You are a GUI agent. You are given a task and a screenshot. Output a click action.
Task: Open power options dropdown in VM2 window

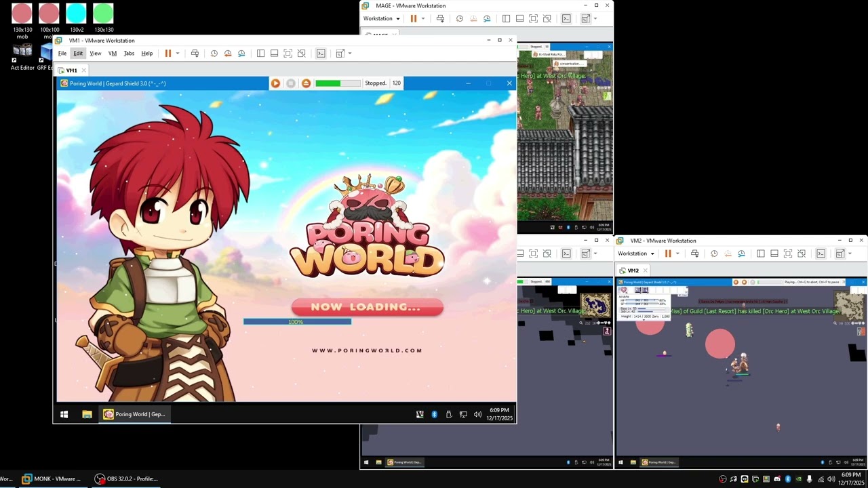tap(678, 253)
